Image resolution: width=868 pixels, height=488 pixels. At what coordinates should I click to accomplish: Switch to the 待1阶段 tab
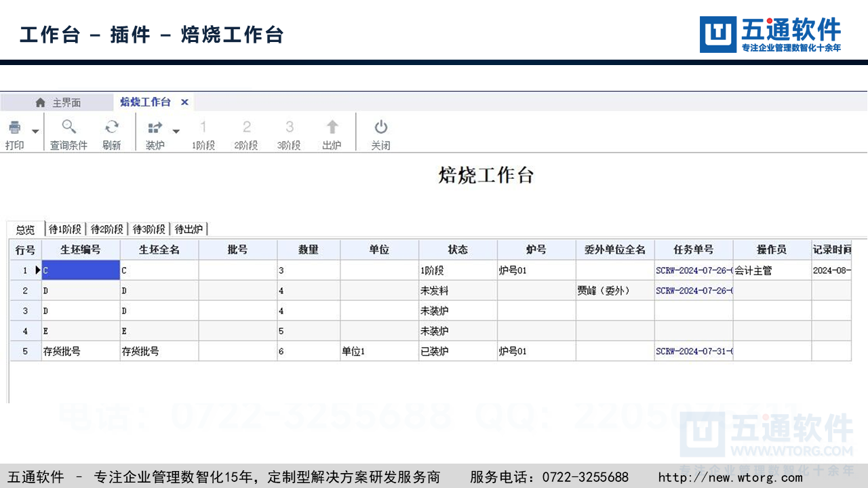(x=65, y=229)
